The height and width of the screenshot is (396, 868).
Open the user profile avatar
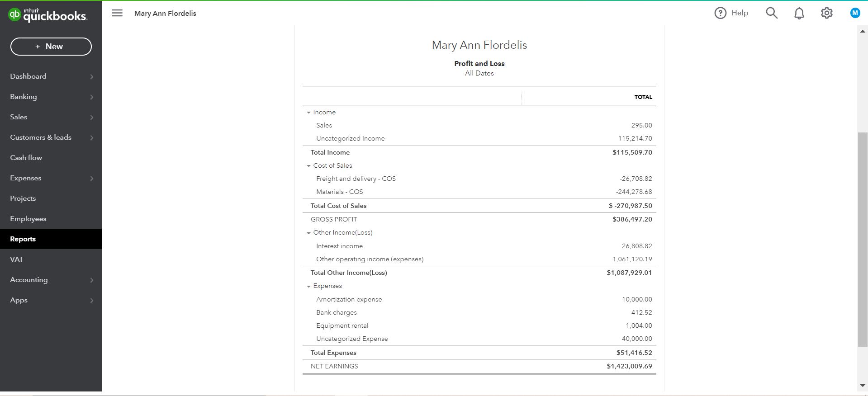pyautogui.click(x=855, y=13)
